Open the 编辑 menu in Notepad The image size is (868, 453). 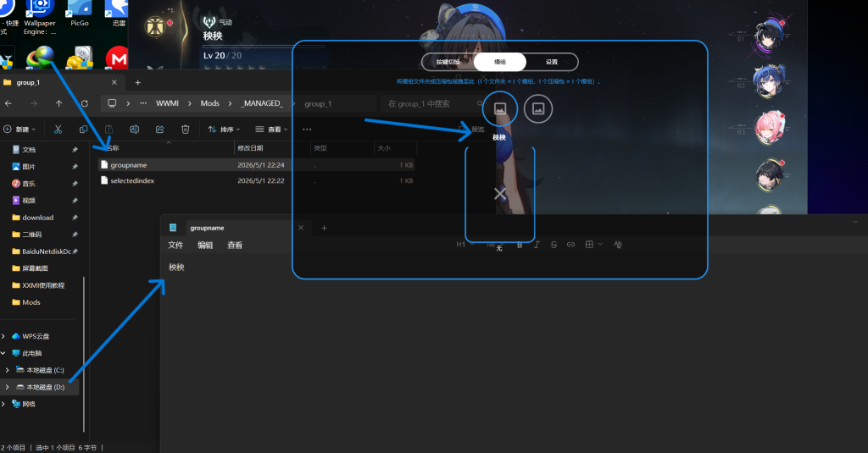205,245
